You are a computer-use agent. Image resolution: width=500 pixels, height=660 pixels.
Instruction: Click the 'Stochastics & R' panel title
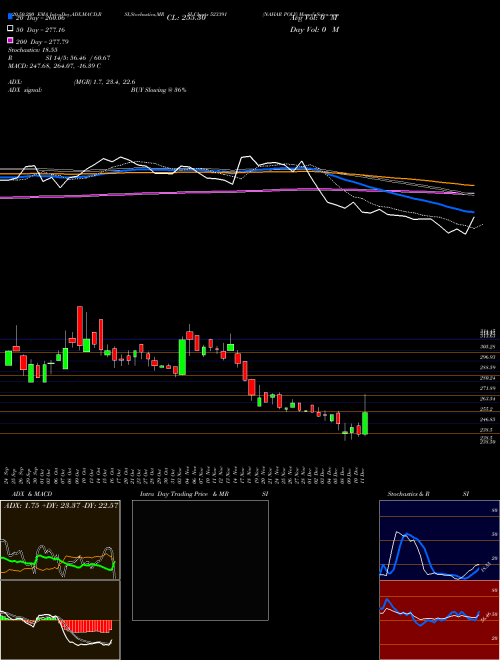click(x=409, y=494)
